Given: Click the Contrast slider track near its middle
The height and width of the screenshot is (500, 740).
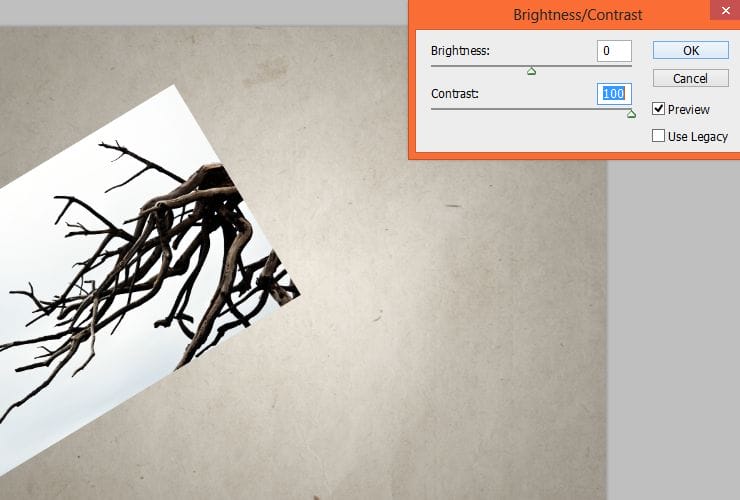Looking at the screenshot, I should pos(531,109).
